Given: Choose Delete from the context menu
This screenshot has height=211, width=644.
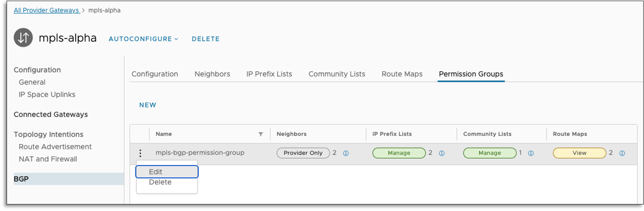Looking at the screenshot, I should coord(160,182).
